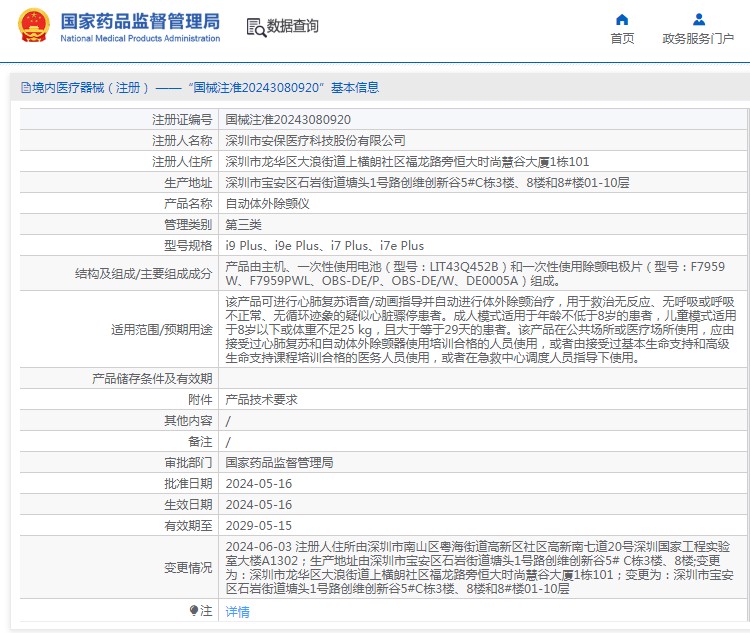Click the product name 自动体外除颤仪 cell
Image resolution: width=750 pixels, height=633 pixels.
267,203
